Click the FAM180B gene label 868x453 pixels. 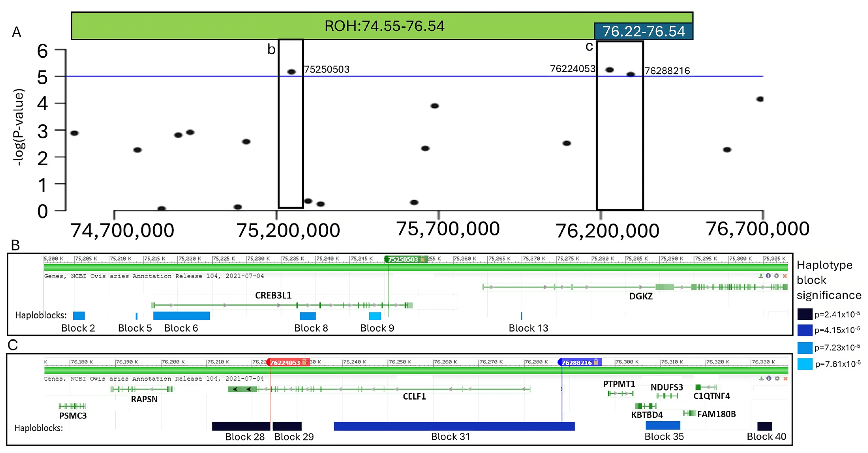[x=716, y=414]
